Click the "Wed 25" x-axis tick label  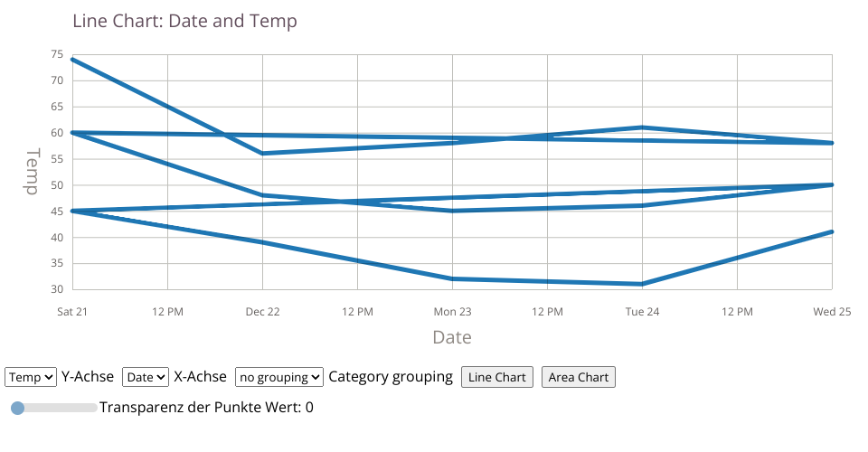(x=831, y=312)
